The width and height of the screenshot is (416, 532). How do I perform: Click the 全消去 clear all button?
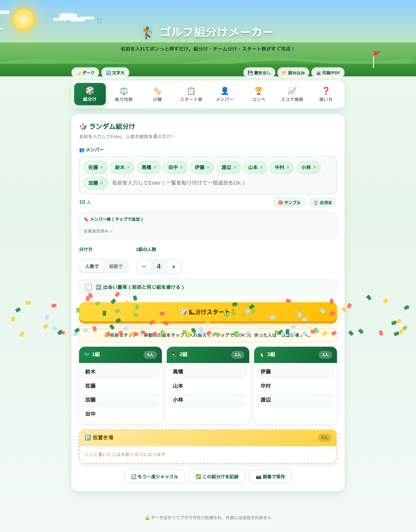[322, 202]
